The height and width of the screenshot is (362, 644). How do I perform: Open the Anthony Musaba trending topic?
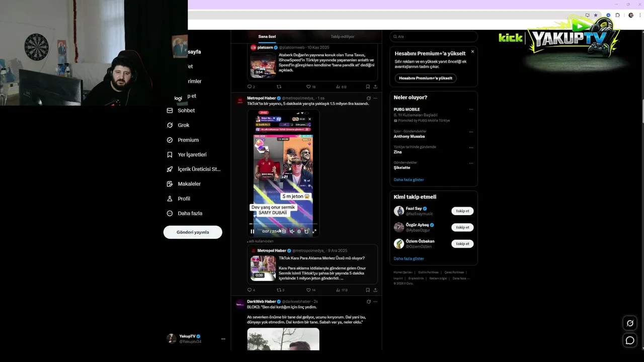pos(409,136)
